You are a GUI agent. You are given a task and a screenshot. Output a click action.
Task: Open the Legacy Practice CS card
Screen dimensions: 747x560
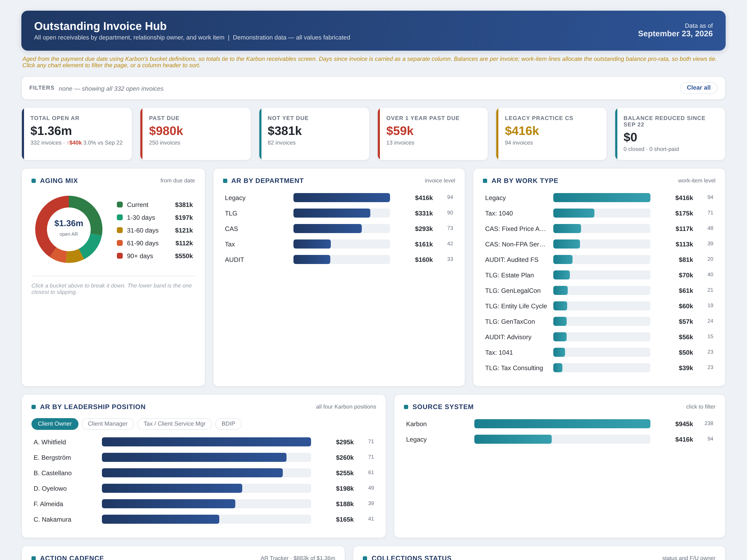click(551, 134)
